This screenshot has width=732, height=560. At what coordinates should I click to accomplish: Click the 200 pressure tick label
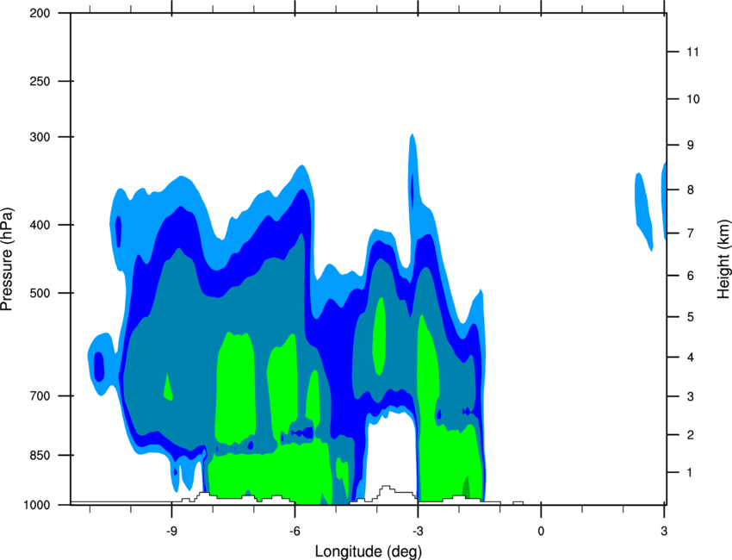pos(40,13)
